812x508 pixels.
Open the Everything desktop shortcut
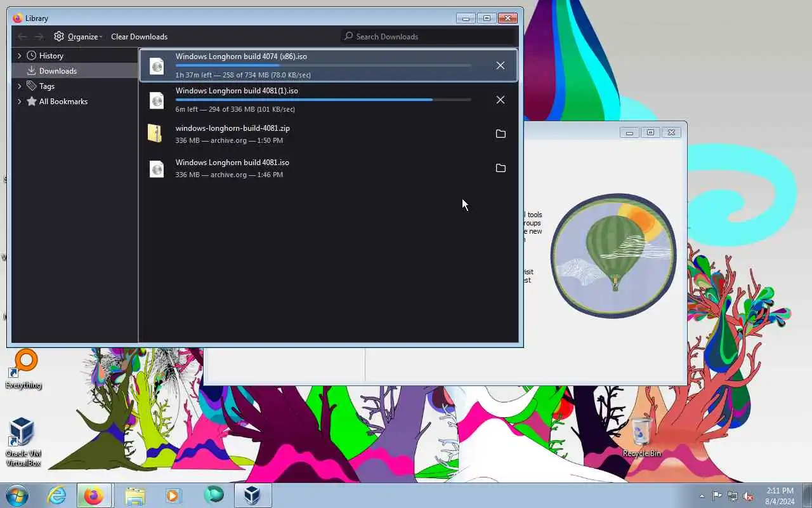[24, 368]
